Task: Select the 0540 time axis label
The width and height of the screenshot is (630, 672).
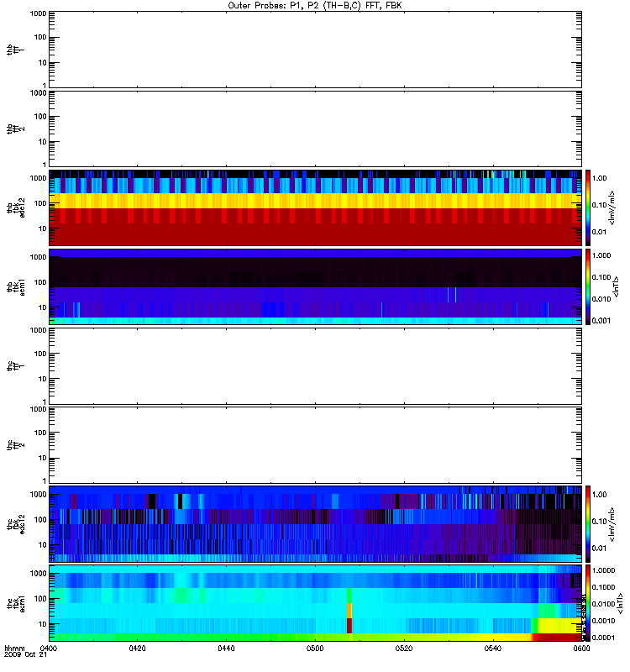Action: tap(493, 648)
